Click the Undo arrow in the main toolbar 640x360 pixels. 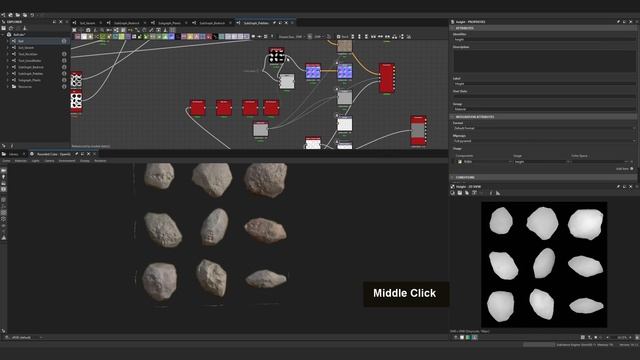point(32,15)
